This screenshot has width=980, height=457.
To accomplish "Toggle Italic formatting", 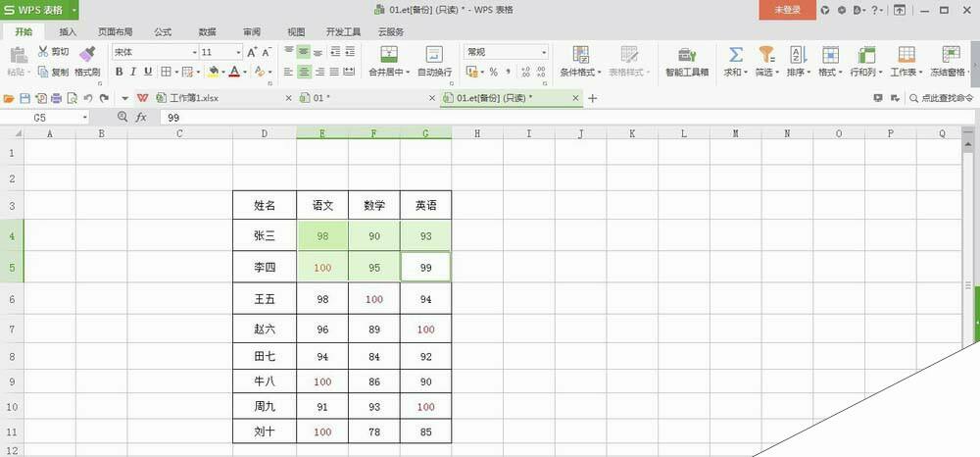I will (x=134, y=72).
